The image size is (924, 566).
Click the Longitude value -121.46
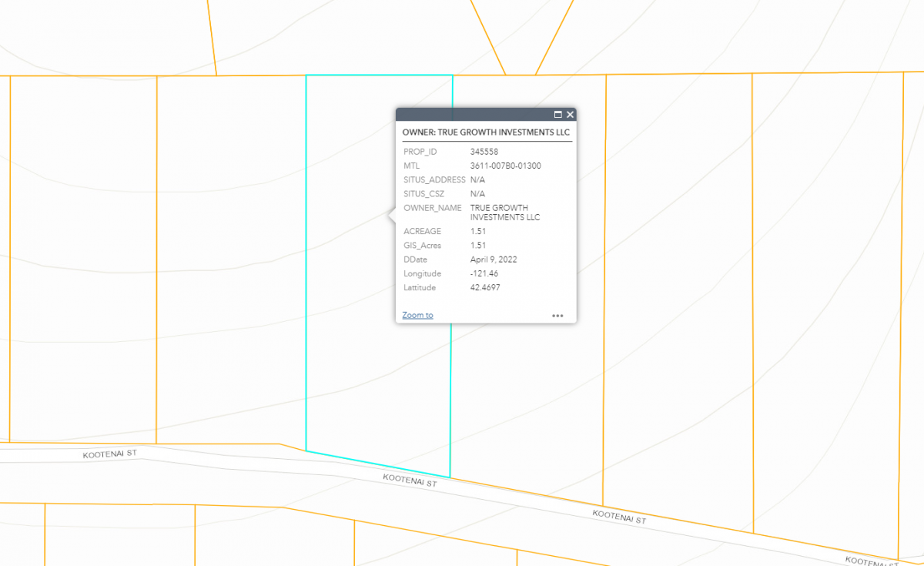point(485,273)
